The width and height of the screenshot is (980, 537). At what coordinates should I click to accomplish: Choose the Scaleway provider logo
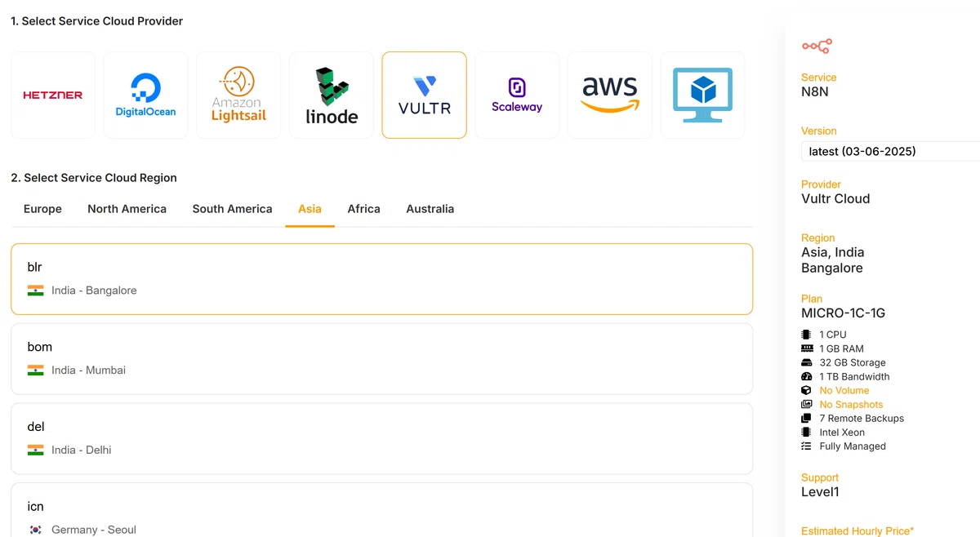[517, 95]
